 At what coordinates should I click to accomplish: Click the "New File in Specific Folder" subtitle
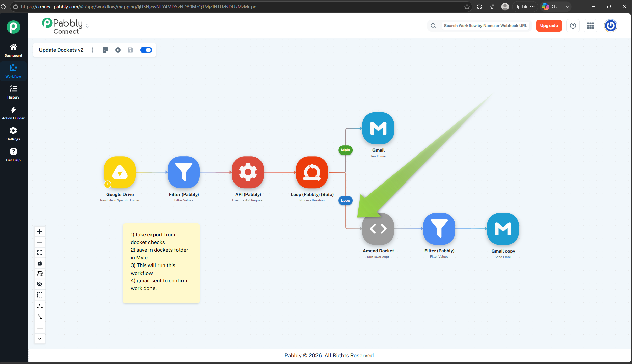pos(120,200)
